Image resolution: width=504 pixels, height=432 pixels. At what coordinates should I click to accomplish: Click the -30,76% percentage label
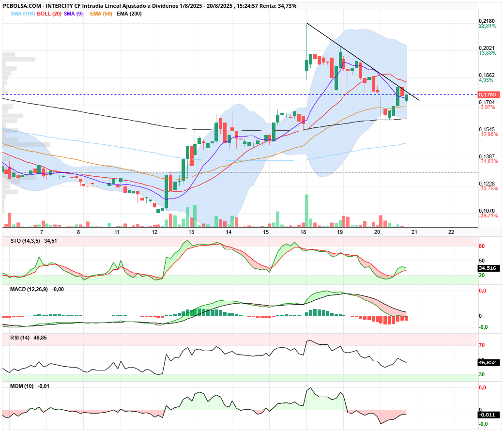(x=489, y=189)
